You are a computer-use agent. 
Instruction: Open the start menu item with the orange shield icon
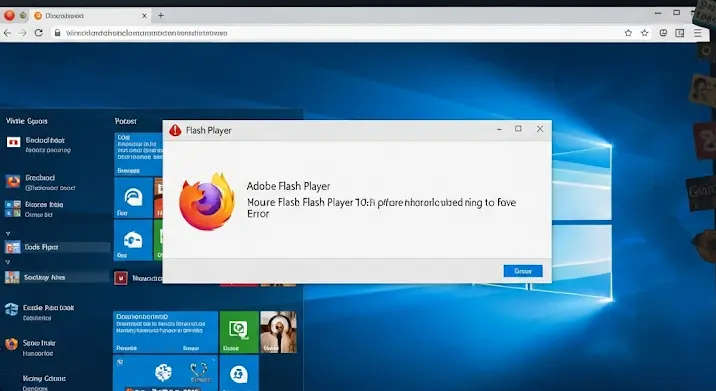click(x=11, y=344)
